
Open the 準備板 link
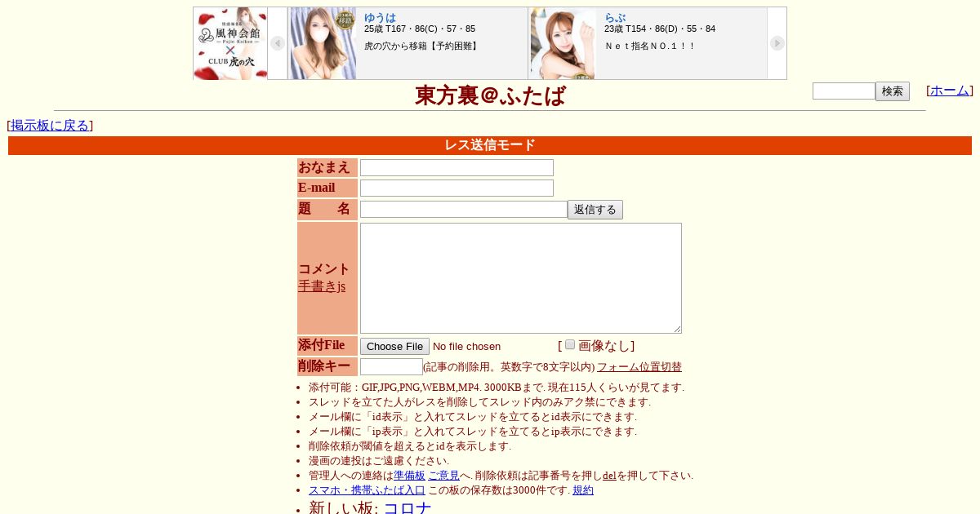coord(409,476)
